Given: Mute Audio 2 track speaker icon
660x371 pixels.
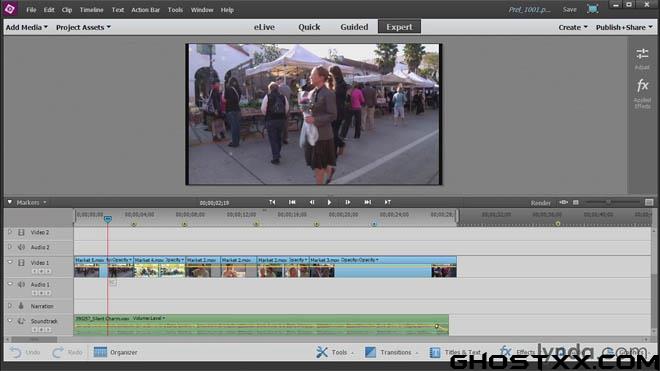Looking at the screenshot, I should (x=21, y=247).
